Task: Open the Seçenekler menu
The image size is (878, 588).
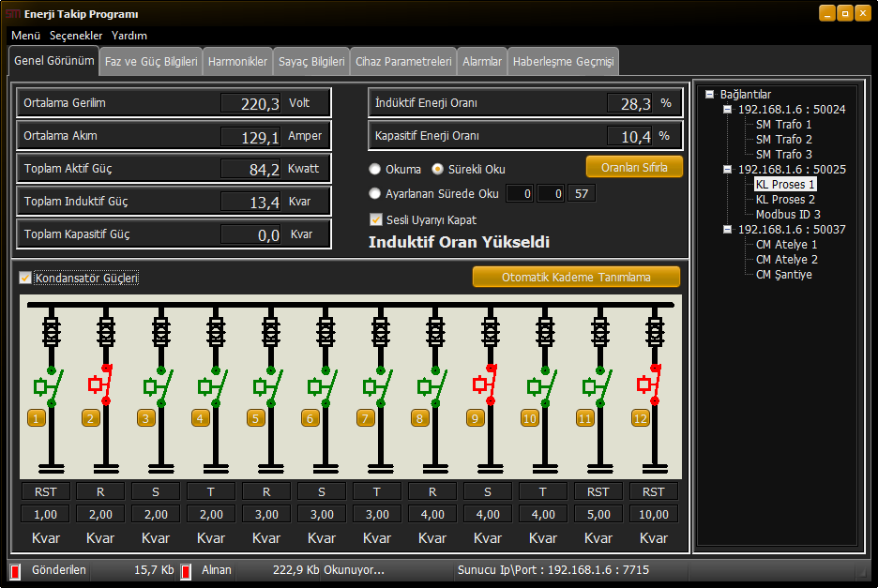Action: [x=76, y=36]
